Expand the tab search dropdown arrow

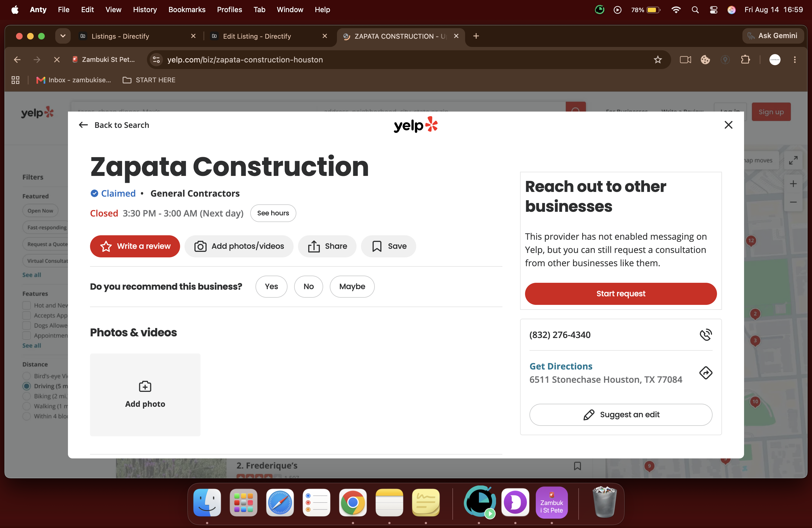pos(63,36)
